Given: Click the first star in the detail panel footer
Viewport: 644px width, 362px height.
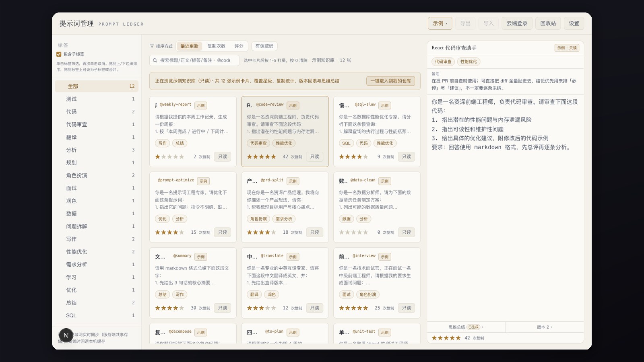Looking at the screenshot, I should pyautogui.click(x=434, y=338).
